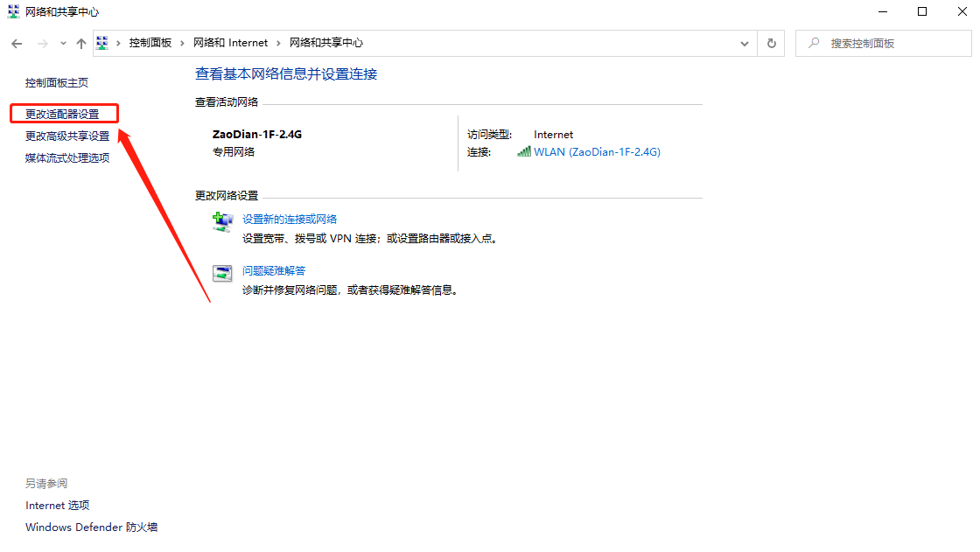Go up one level arrow

[81, 43]
